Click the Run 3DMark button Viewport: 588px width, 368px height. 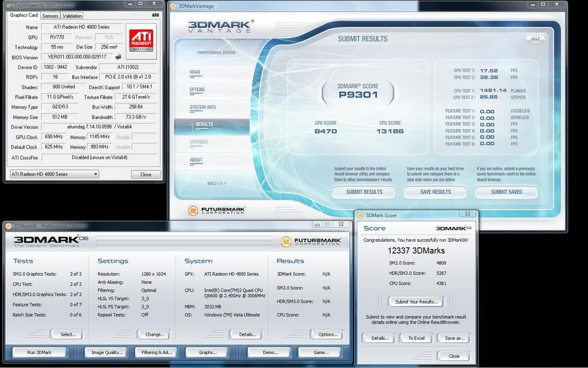tap(40, 352)
